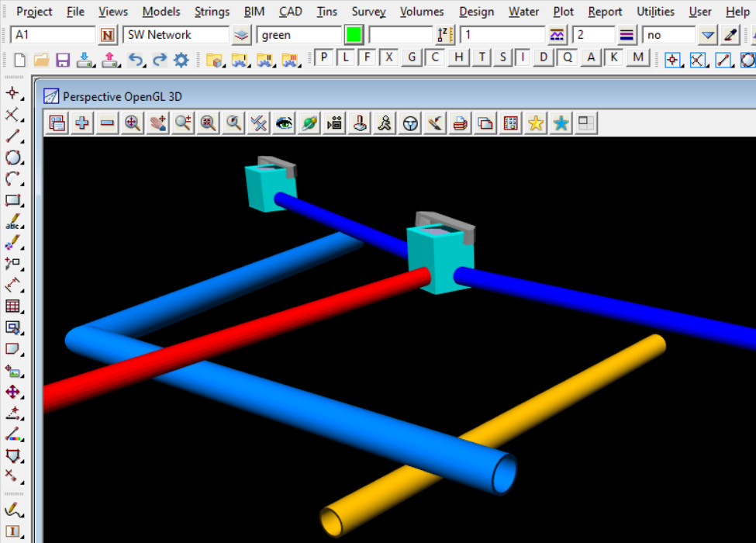Toggle the C cursor snap button

(435, 57)
